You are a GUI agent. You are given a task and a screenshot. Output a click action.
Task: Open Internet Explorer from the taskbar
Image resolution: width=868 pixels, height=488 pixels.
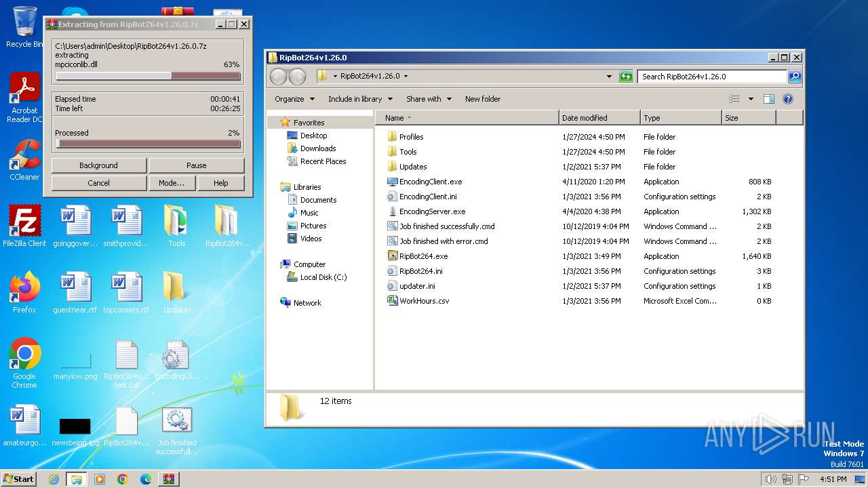coord(54,479)
